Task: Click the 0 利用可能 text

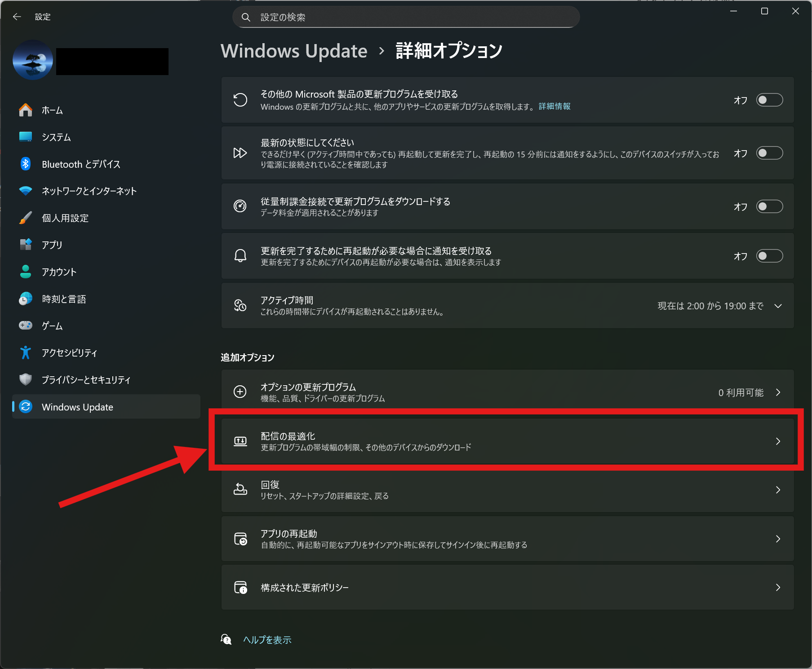Action: [741, 392]
